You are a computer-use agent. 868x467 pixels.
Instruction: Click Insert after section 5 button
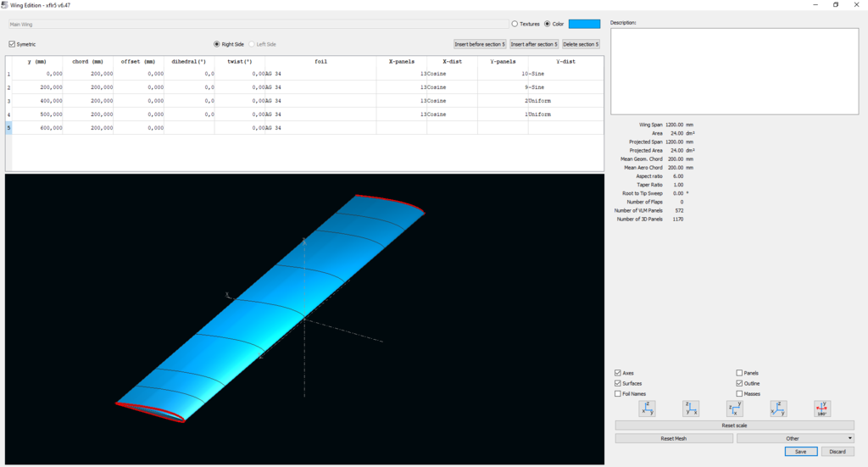[534, 44]
